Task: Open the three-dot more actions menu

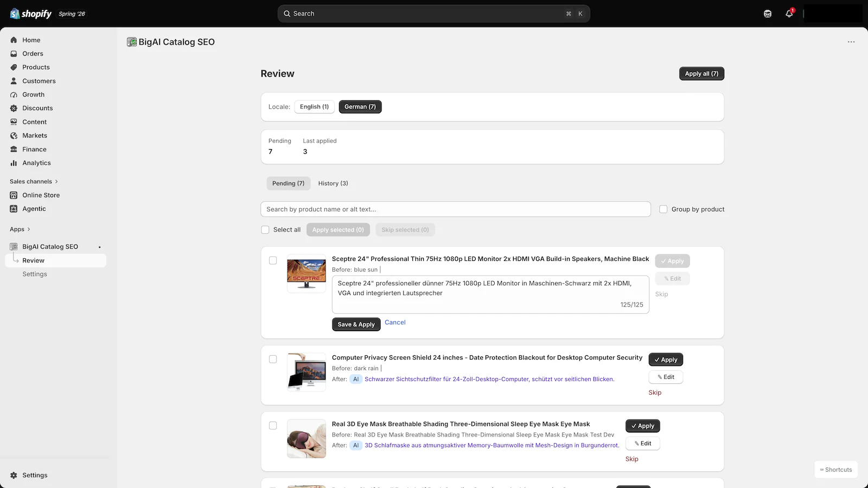Action: click(x=851, y=42)
